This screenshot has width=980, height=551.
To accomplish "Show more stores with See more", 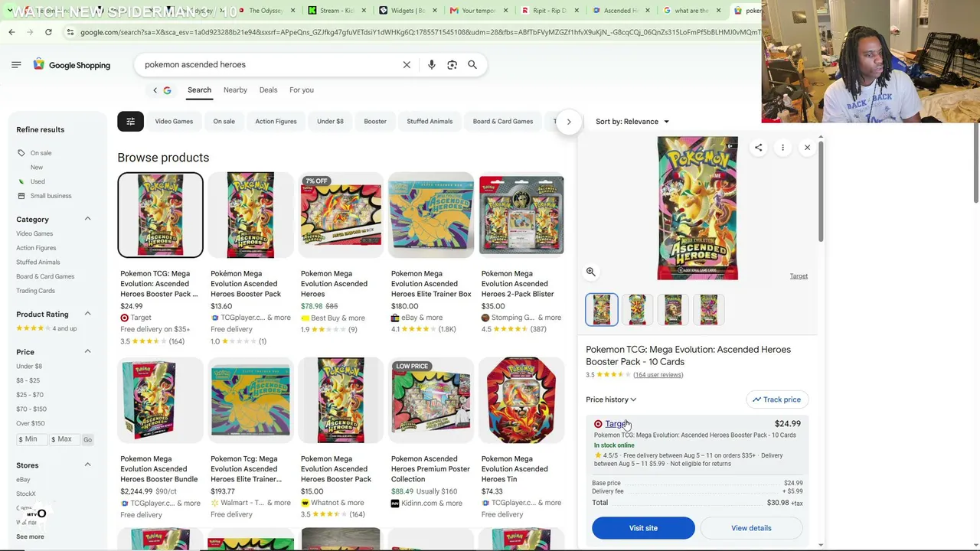I will click(30, 536).
